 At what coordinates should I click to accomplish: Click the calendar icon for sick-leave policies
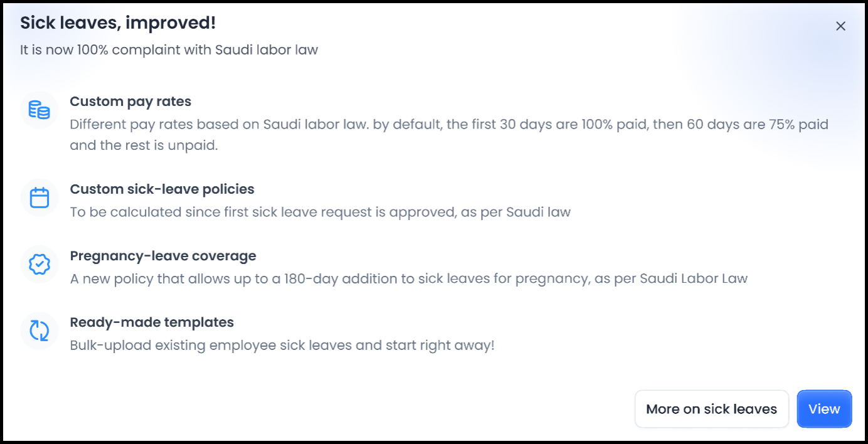[x=39, y=198]
